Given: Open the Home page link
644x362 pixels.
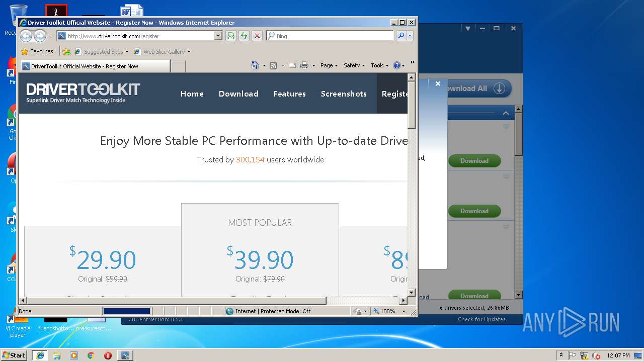Looking at the screenshot, I should 192,94.
